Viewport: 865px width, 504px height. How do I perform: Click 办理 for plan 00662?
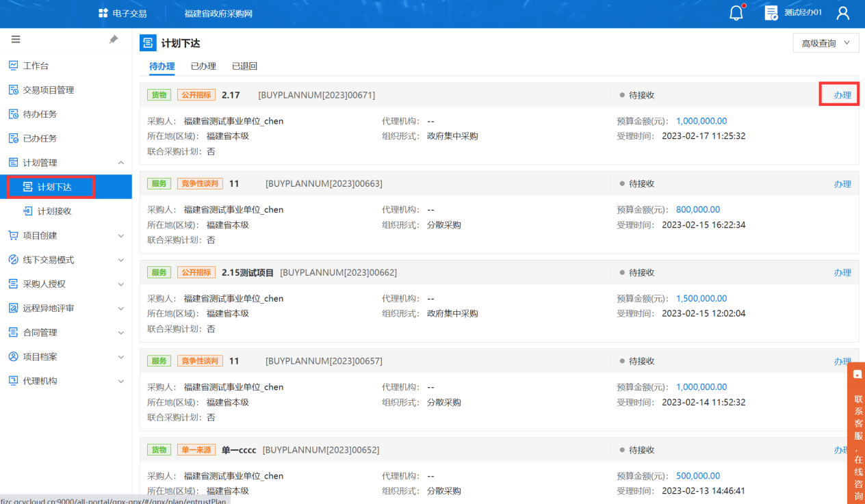[842, 273]
